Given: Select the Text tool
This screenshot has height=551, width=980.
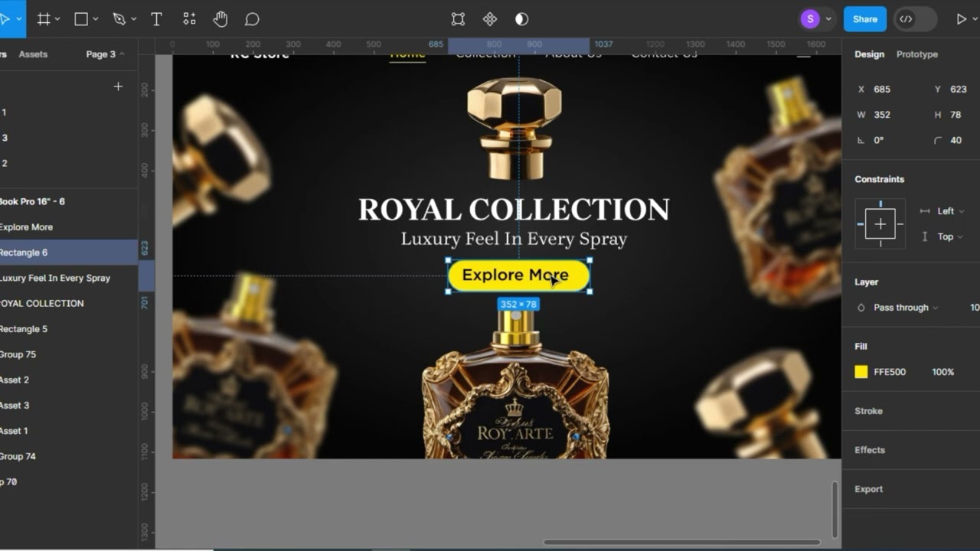Looking at the screenshot, I should pyautogui.click(x=156, y=19).
